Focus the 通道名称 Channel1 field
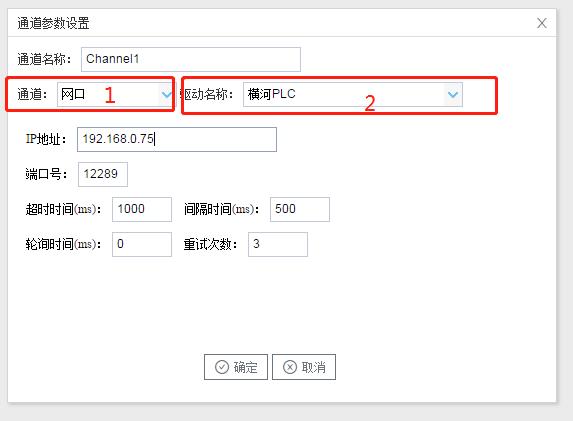The width and height of the screenshot is (573, 421). pos(191,59)
